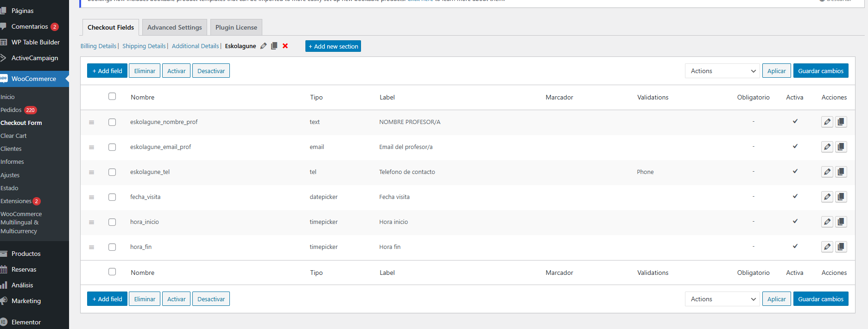Edit eskolagune_nombre_prof field pencil icon
Image resolution: width=868 pixels, height=329 pixels.
pos(827,122)
